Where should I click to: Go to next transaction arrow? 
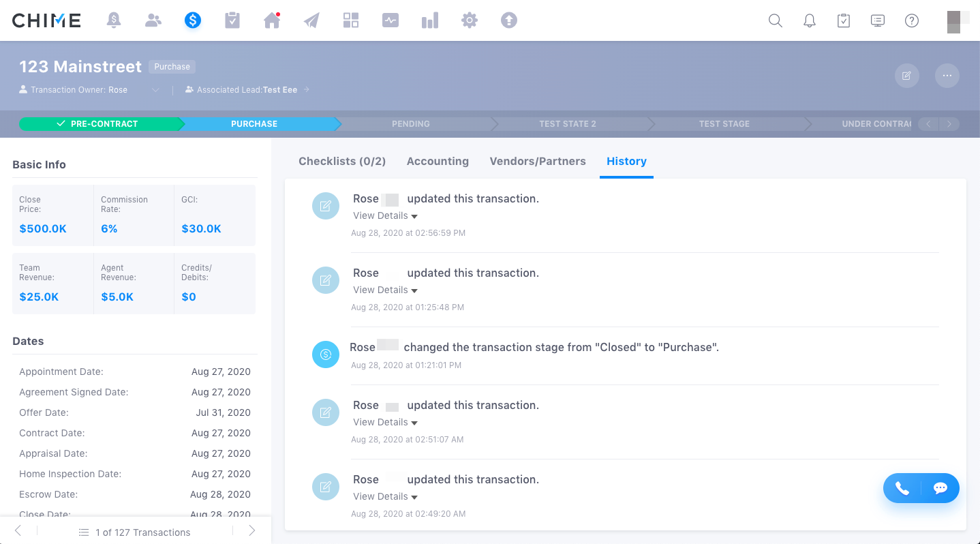[251, 531]
